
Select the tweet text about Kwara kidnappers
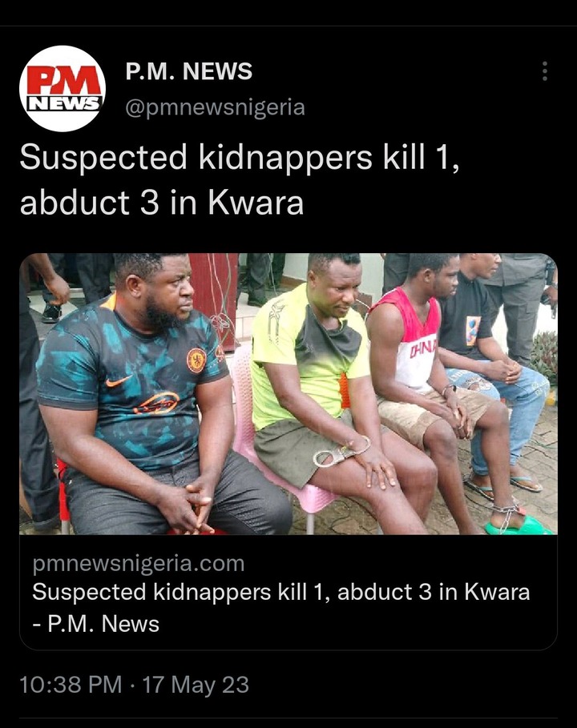coord(240,179)
